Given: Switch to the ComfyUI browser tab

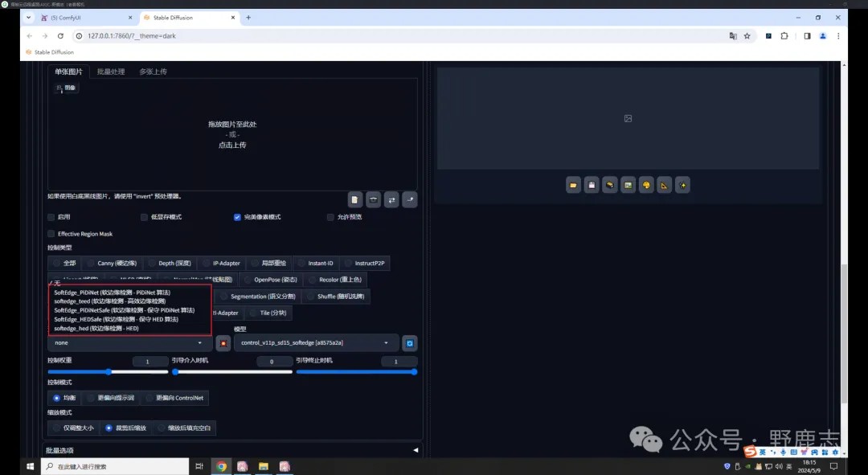Looking at the screenshot, I should pos(86,18).
